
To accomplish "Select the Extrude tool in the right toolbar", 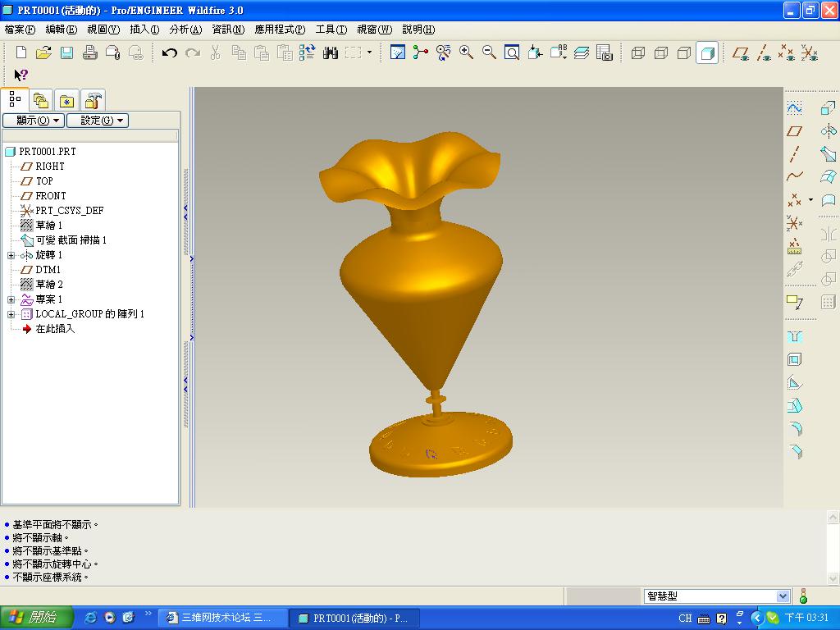I will point(829,108).
